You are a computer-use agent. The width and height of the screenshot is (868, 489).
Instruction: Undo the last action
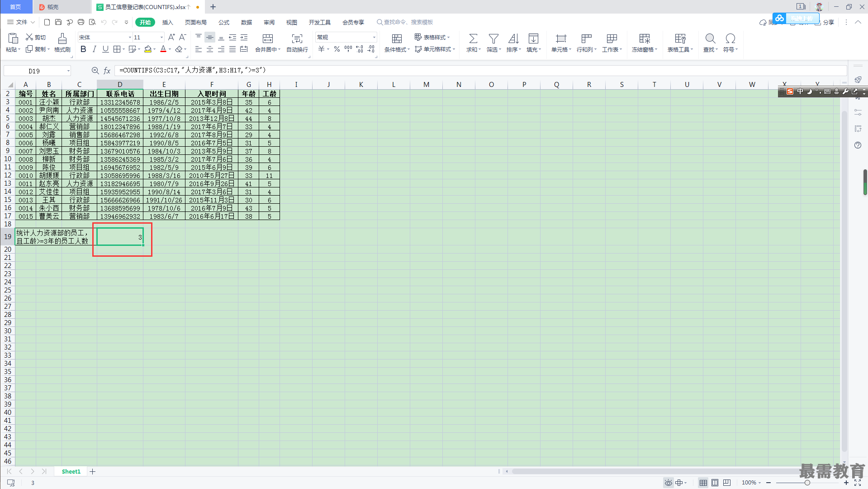[x=104, y=22]
